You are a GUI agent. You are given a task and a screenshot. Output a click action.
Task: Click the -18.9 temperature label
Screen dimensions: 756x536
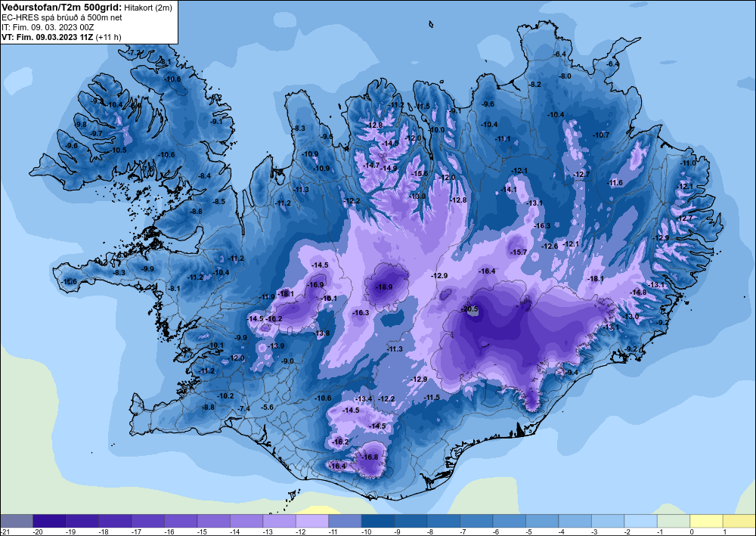pos(384,287)
